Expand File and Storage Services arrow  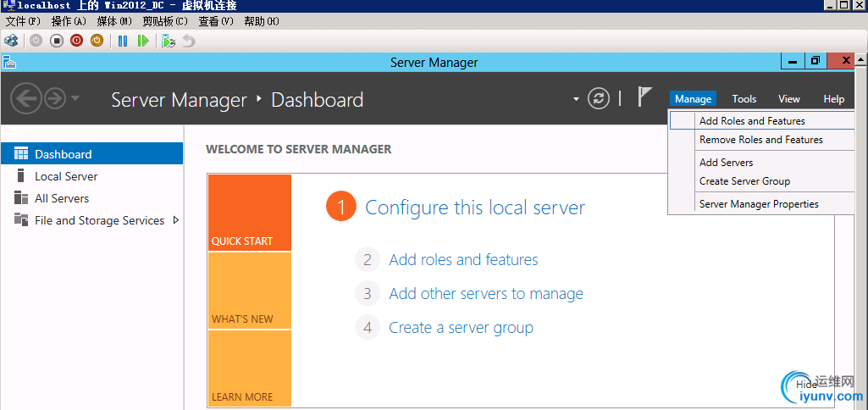coord(176,220)
